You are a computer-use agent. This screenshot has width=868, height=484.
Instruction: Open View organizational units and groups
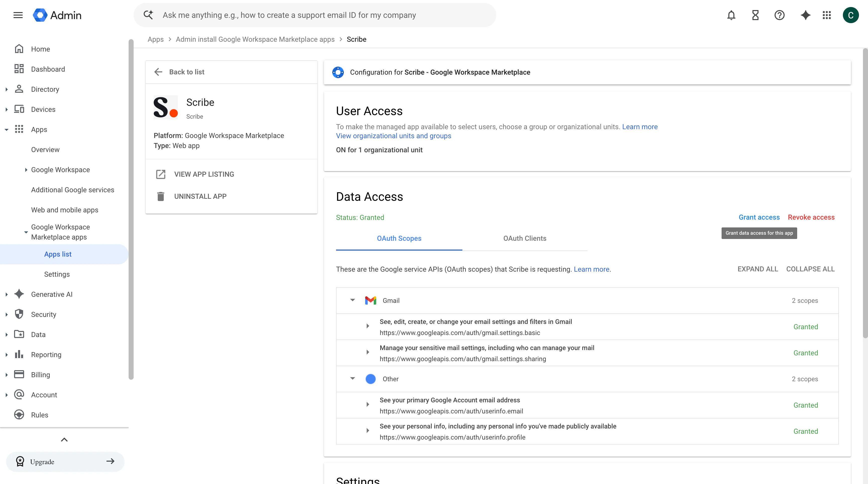[393, 136]
